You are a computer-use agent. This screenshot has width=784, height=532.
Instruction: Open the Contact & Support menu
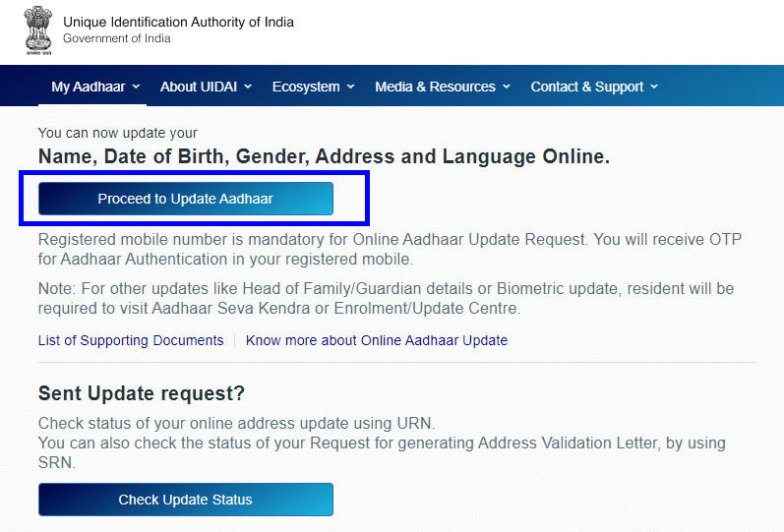(x=594, y=87)
